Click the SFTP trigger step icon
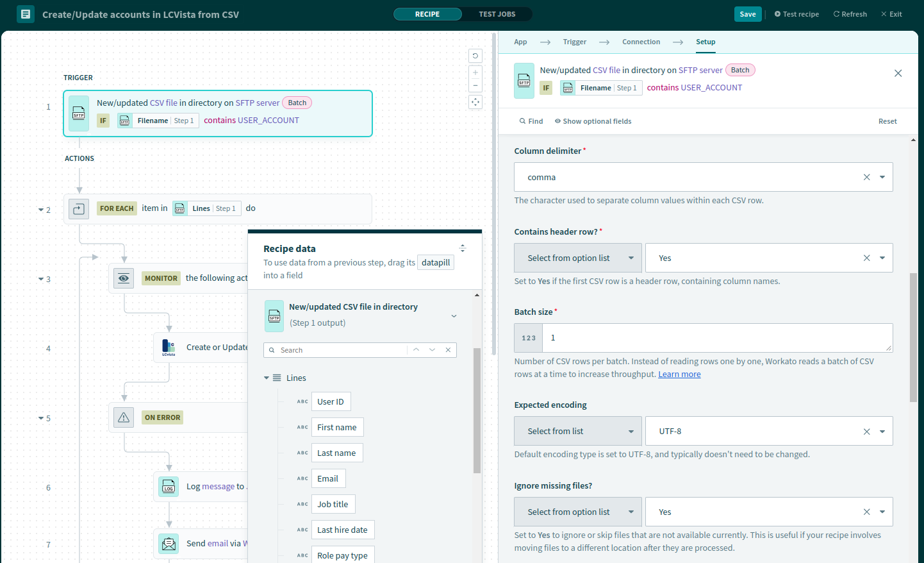924x563 pixels. (x=79, y=113)
